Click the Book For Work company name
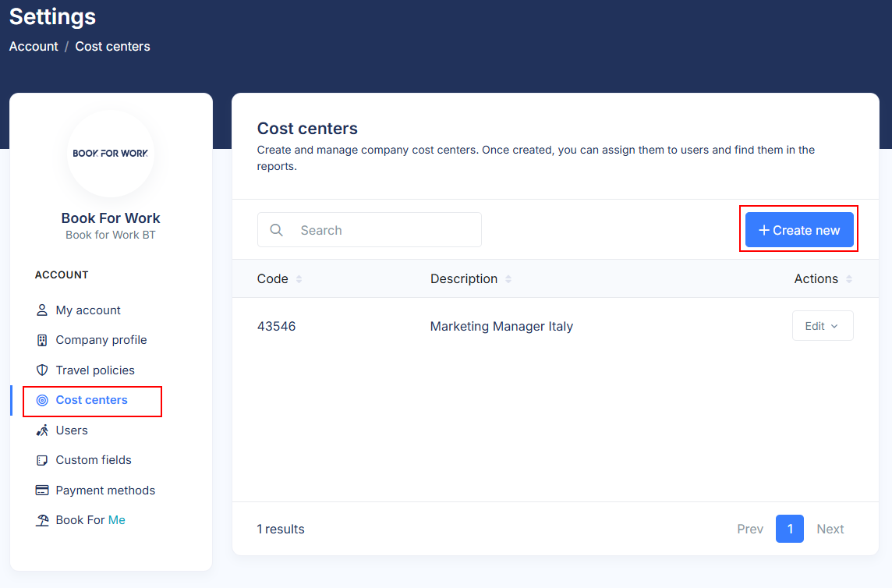 pyautogui.click(x=111, y=218)
